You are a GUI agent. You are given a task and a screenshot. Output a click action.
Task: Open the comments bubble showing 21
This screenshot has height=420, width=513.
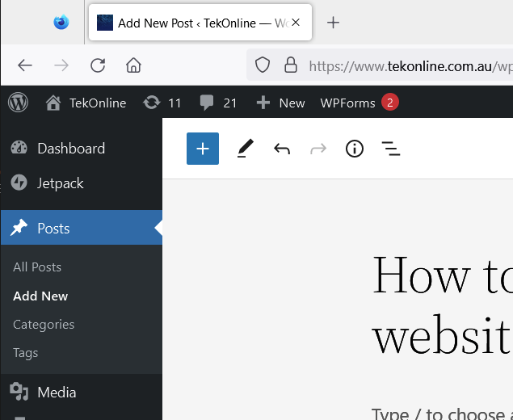coord(218,103)
